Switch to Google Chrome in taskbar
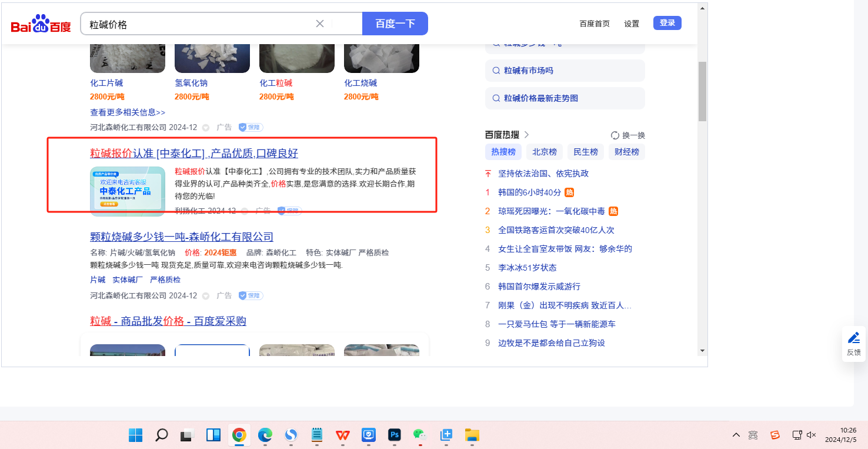The height and width of the screenshot is (449, 868). click(239, 435)
